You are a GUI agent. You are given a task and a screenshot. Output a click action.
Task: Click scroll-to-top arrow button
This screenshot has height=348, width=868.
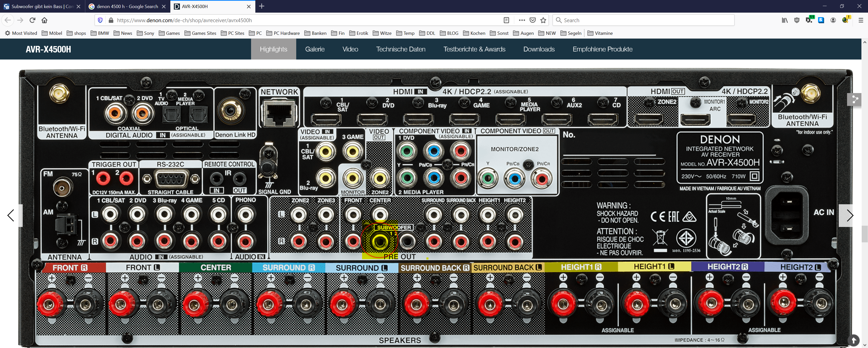tap(854, 340)
